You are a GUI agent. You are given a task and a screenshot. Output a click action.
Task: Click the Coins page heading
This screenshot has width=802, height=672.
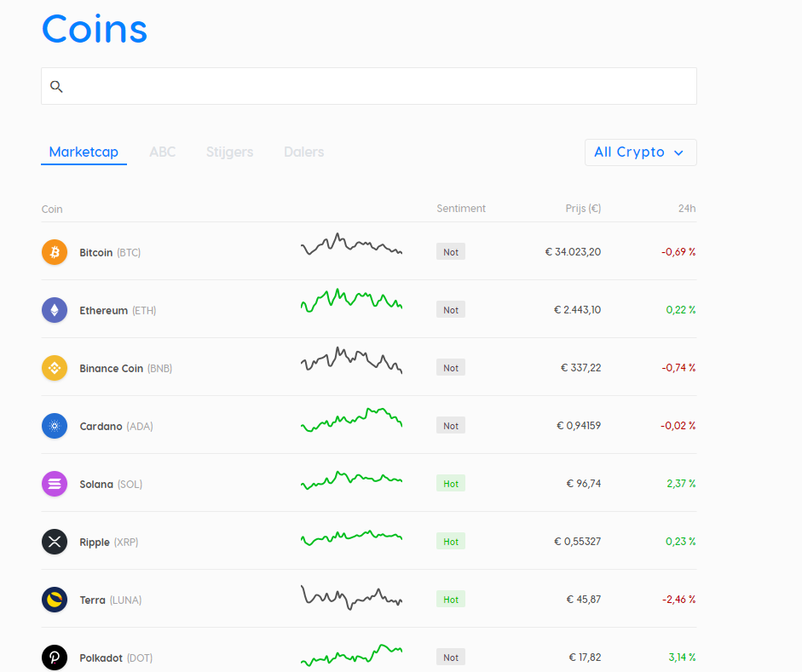(95, 29)
